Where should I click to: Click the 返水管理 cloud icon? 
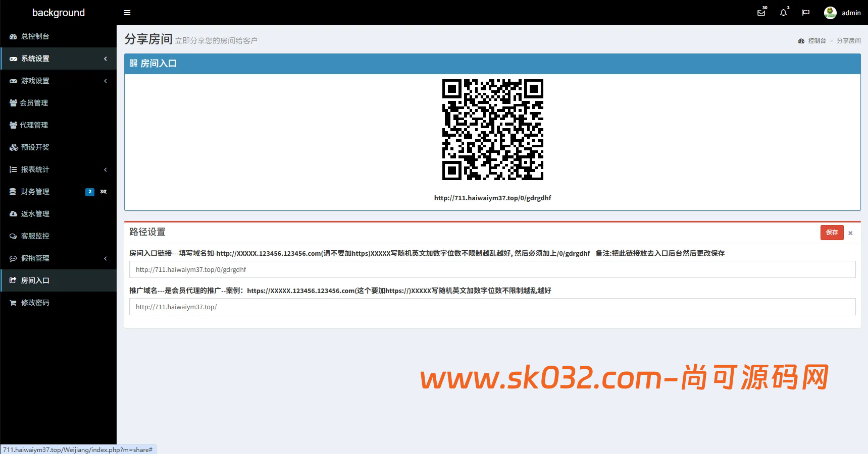coord(13,214)
